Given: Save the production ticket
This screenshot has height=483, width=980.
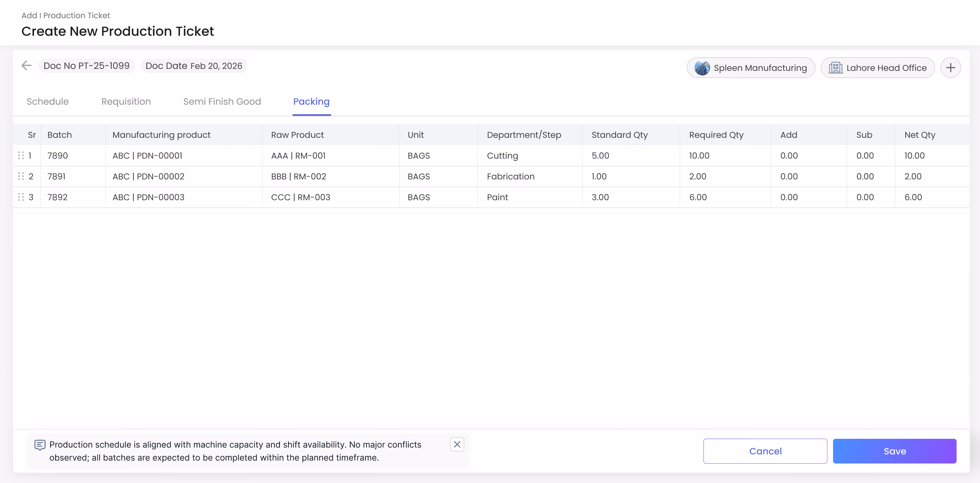Looking at the screenshot, I should (894, 451).
